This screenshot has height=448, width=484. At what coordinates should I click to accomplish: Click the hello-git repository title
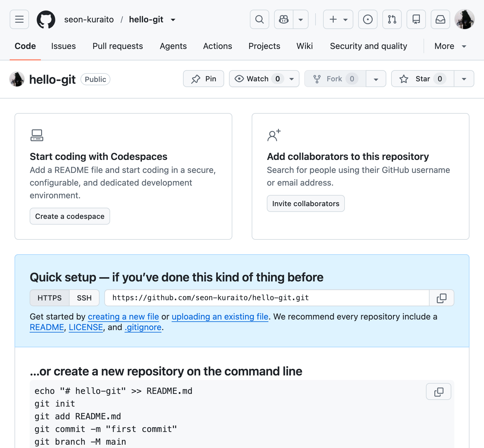pyautogui.click(x=52, y=80)
